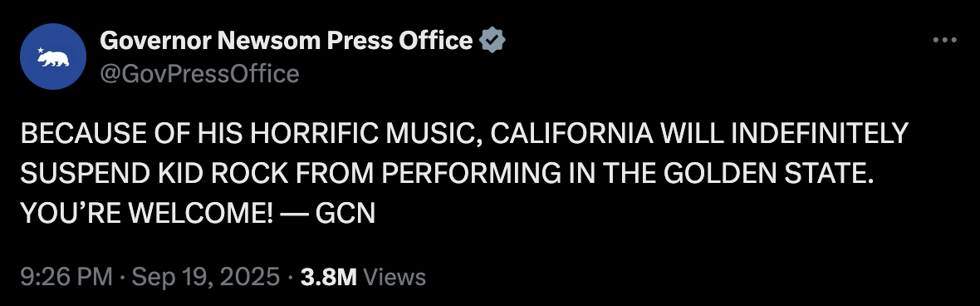980x306 pixels.
Task: Click the 3.8M view count
Action: tap(328, 277)
